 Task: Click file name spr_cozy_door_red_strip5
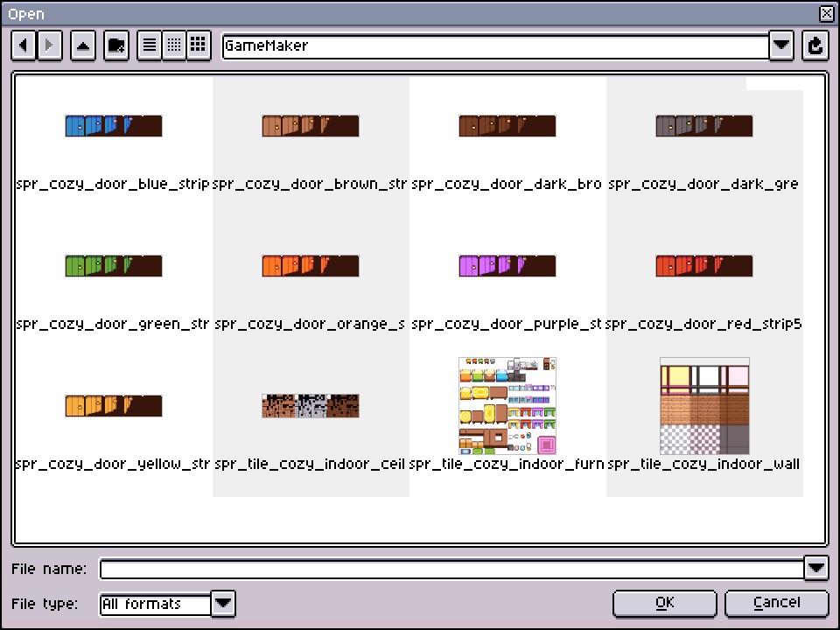click(x=703, y=324)
